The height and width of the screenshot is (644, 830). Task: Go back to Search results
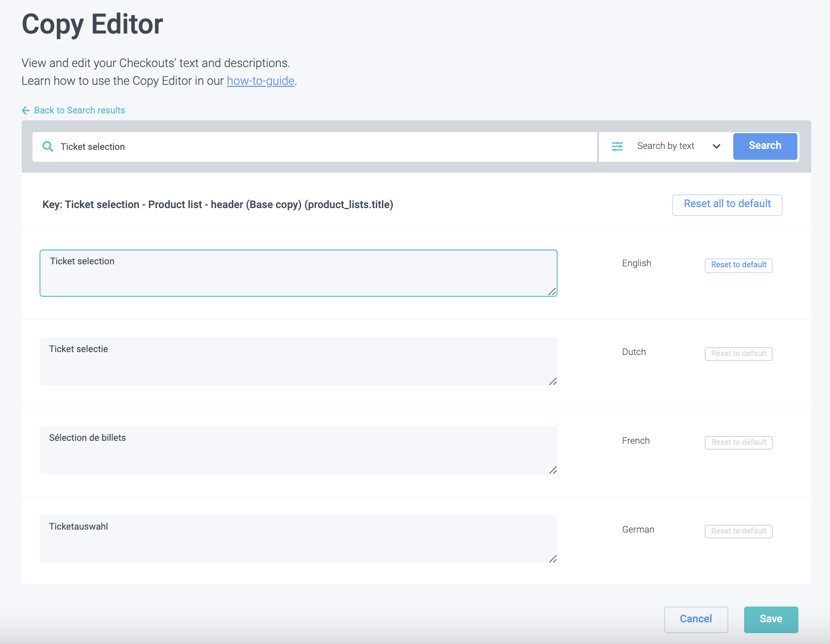[79, 110]
